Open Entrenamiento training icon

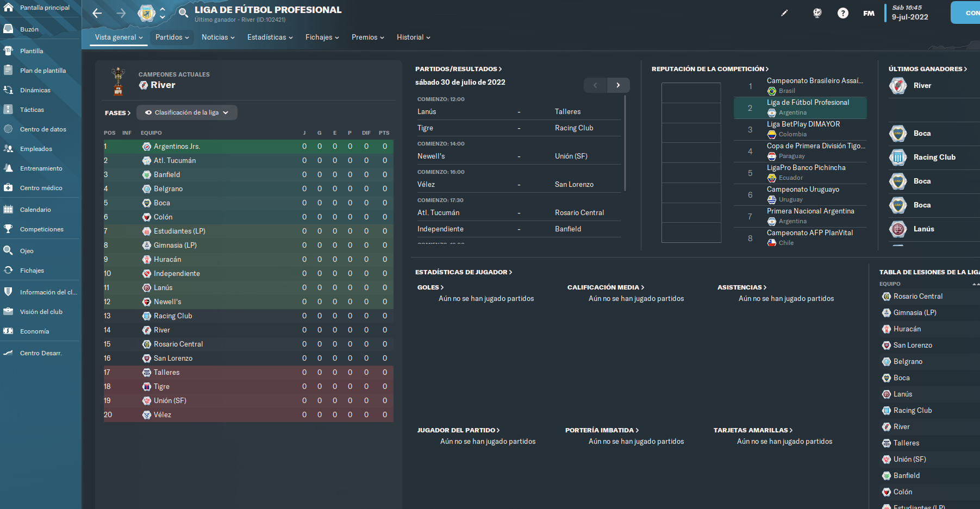point(8,168)
